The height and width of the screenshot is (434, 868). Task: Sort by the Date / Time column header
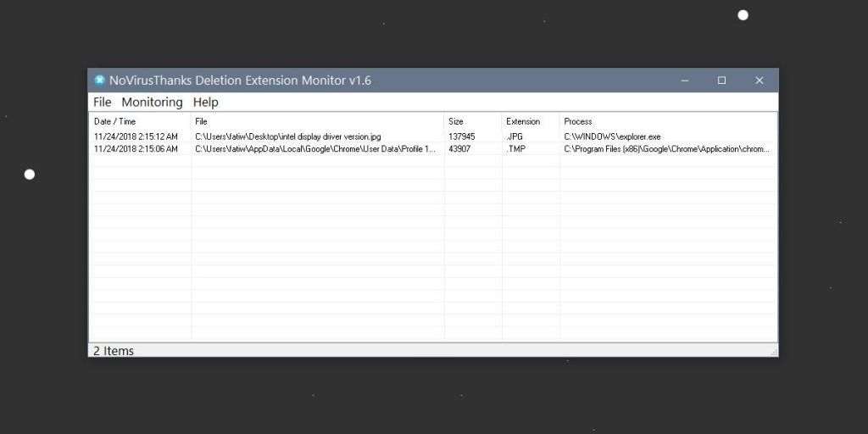tap(115, 121)
